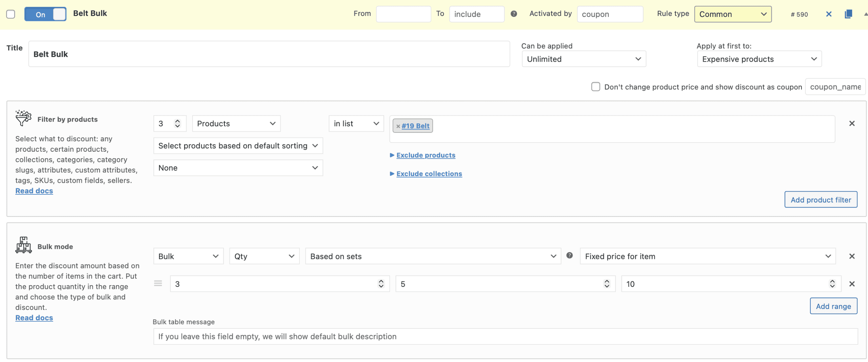Remove the Bulk mode section
This screenshot has height=362, width=868.
pos(852,256)
